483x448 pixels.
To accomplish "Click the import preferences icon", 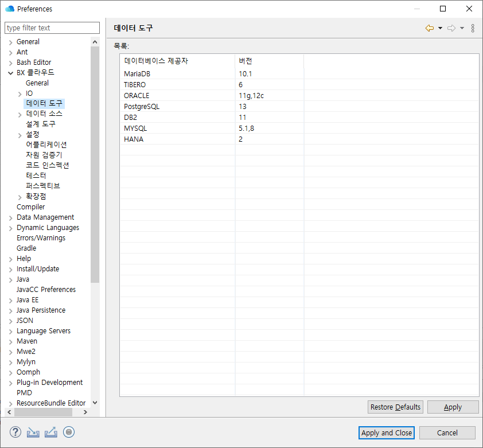I will [33, 432].
